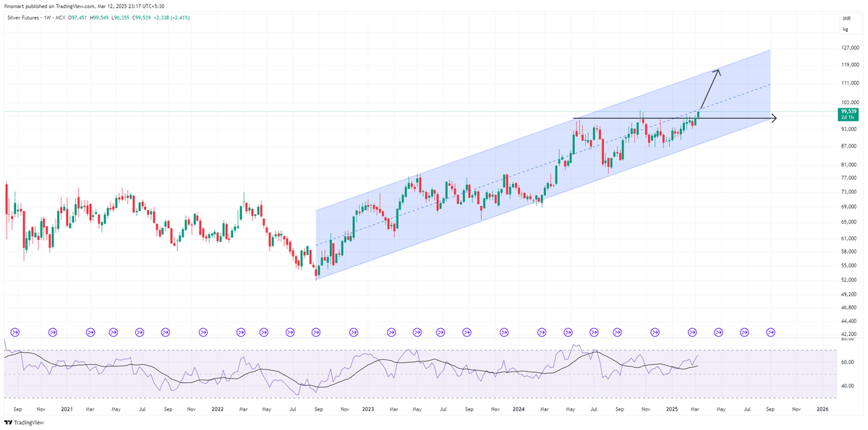The height and width of the screenshot is (430, 868).
Task: Click event marker aligned with Jul 2024
Action: click(594, 332)
